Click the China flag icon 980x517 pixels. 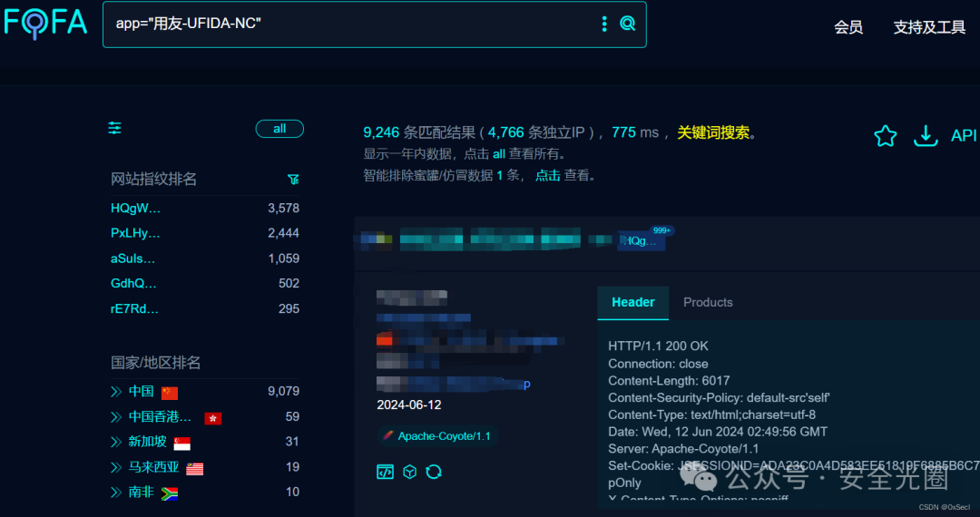click(170, 393)
